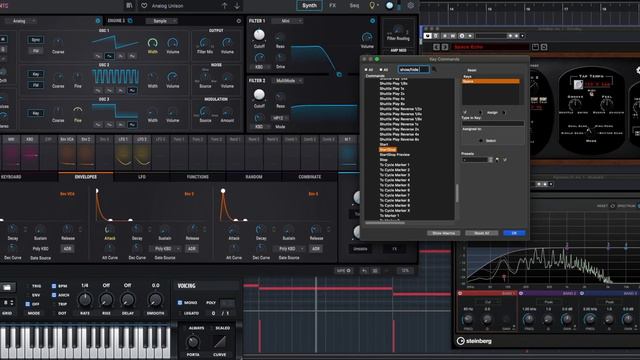
Task: Load the previous preset with the up arrow
Action: (x=224, y=6)
